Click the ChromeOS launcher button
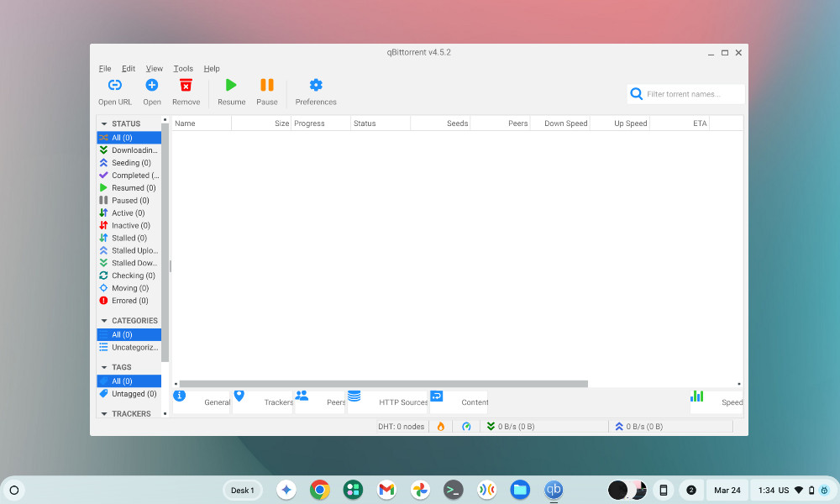Screen dimensions: 840x504 pos(14,490)
